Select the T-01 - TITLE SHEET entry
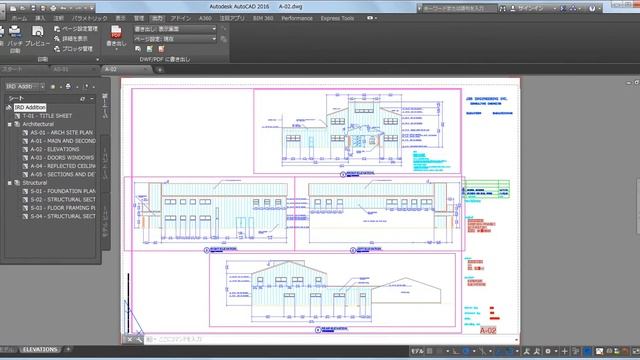Screen dimensions: 640x360 (47, 116)
